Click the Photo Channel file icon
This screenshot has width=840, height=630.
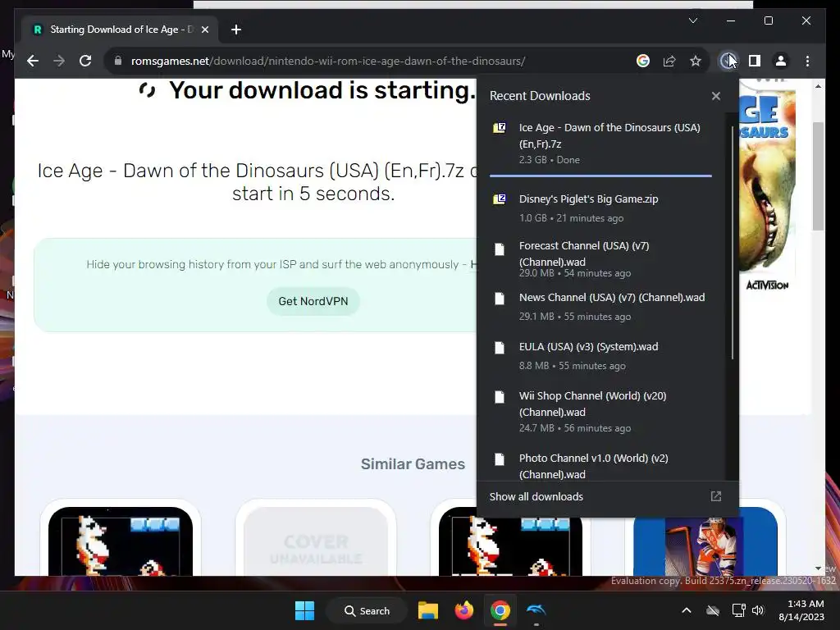coord(500,459)
